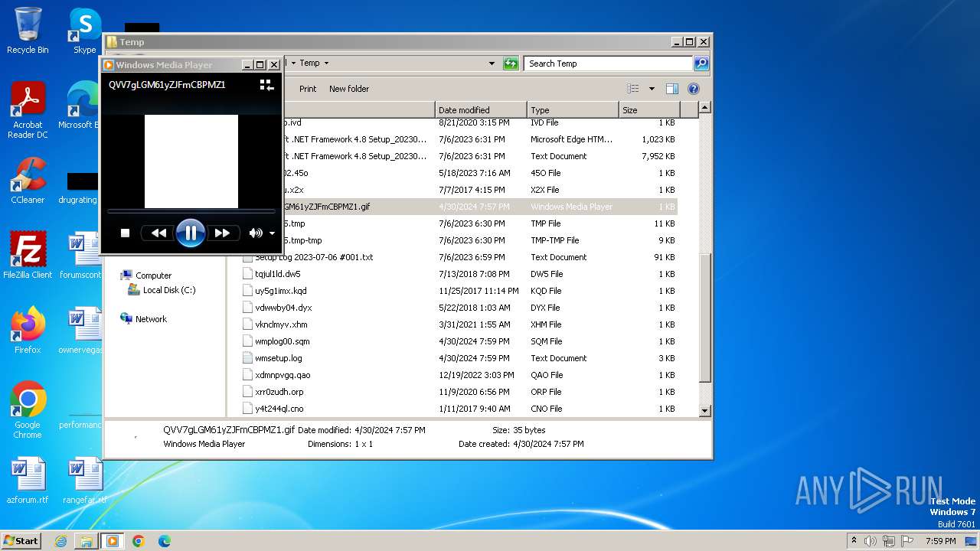Open Acrobat Reader DC desktop icon
The width and height of the screenshot is (980, 551).
(x=28, y=110)
